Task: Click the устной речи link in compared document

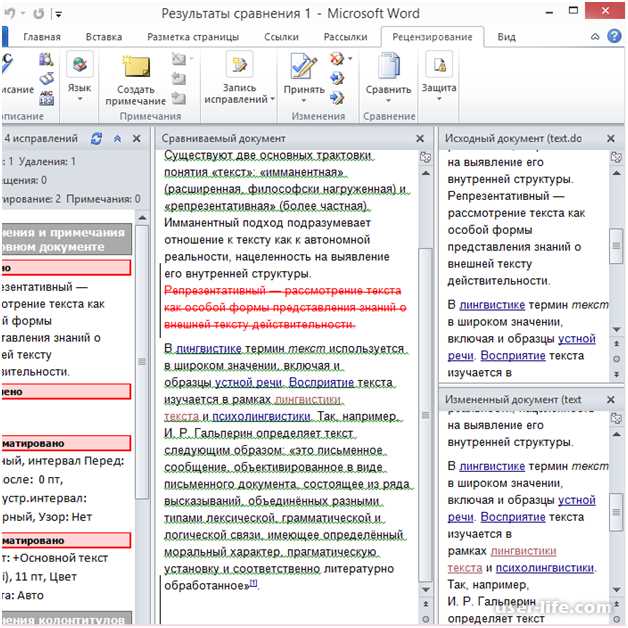Action: [249, 382]
